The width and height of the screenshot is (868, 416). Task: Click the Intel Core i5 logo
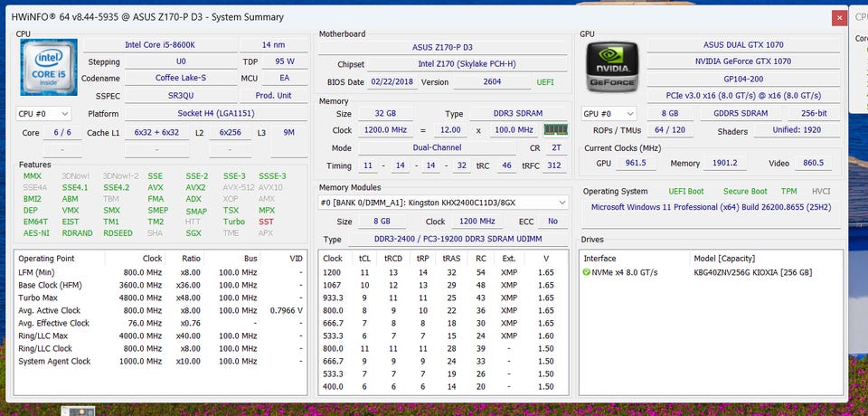(49, 66)
